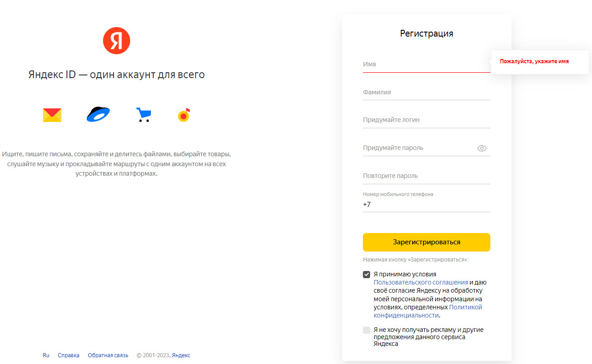This screenshot has width=592, height=364.
Task: Open the Yandex Music icon
Action: (x=183, y=115)
